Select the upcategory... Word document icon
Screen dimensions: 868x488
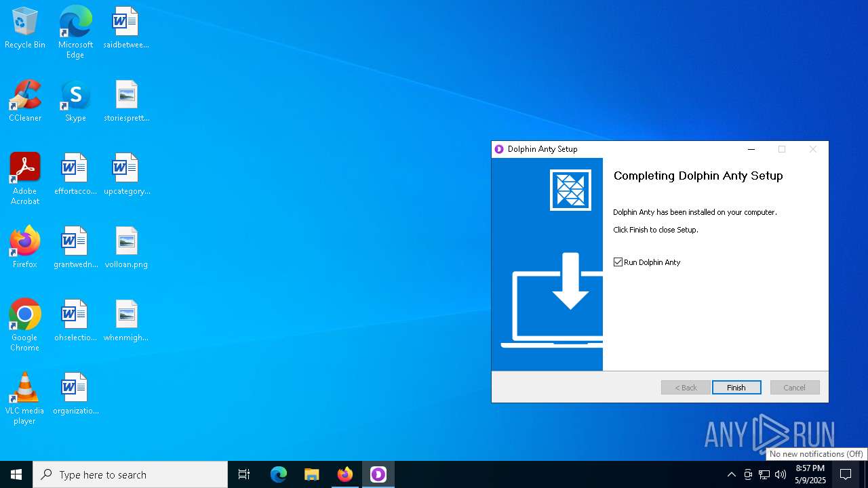pos(126,175)
